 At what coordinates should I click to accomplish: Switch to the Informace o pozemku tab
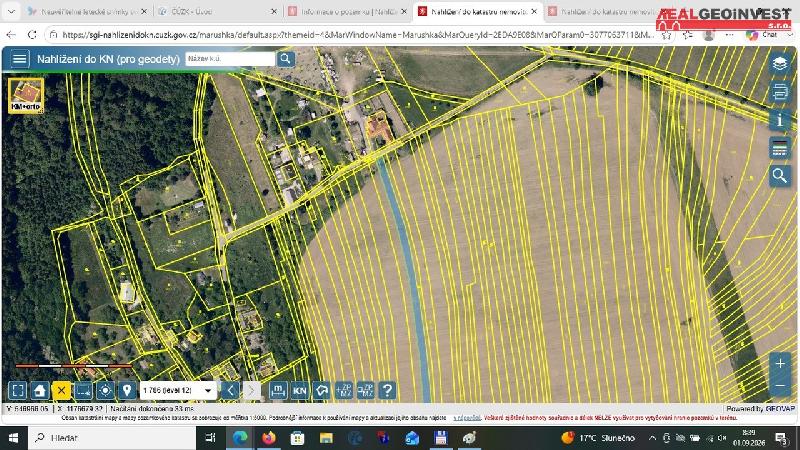point(347,11)
